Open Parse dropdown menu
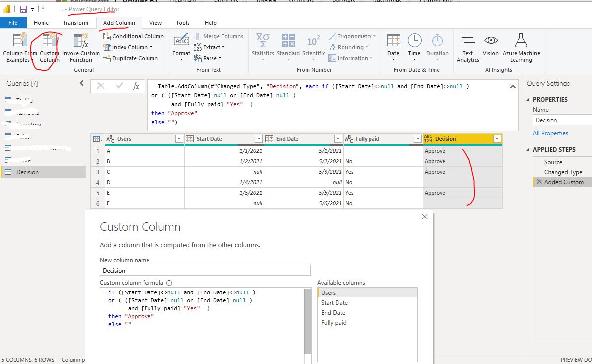592x364 pixels. 220,58
